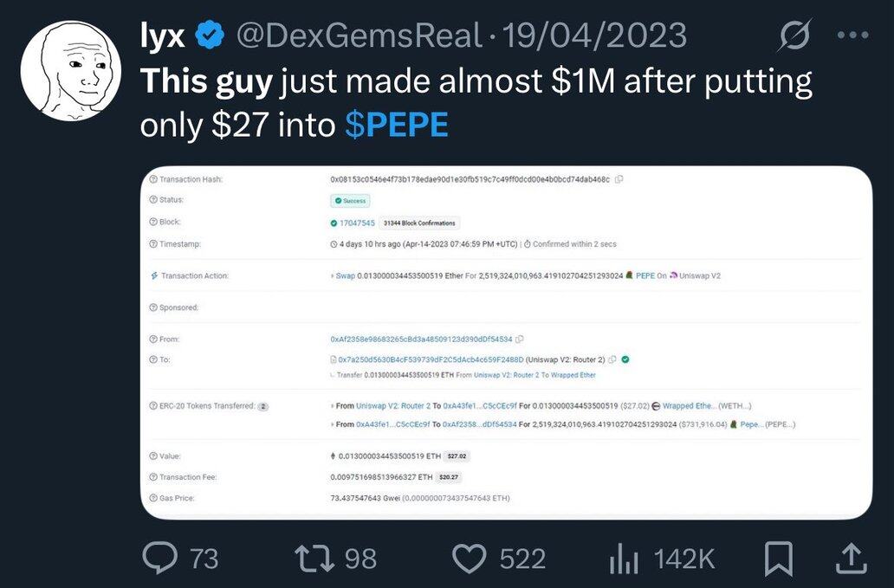This screenshot has height=588, width=894.
Task: Click the $27.02 value badge
Action: pyautogui.click(x=458, y=456)
